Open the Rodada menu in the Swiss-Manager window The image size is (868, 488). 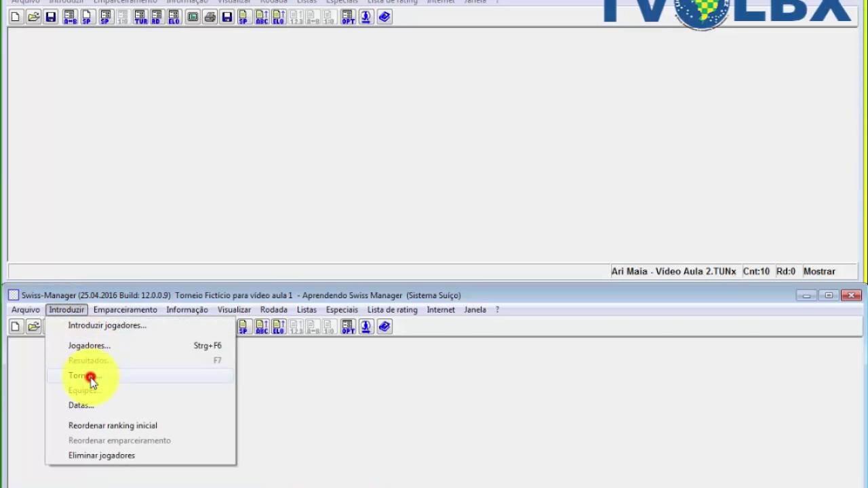point(274,310)
